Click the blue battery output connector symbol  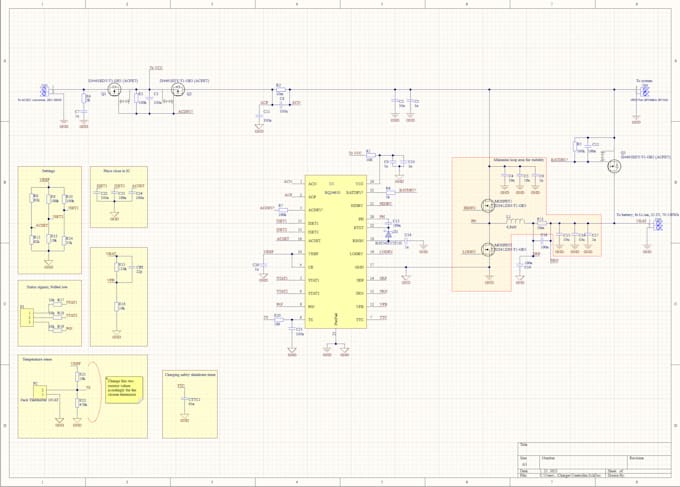pos(659,224)
